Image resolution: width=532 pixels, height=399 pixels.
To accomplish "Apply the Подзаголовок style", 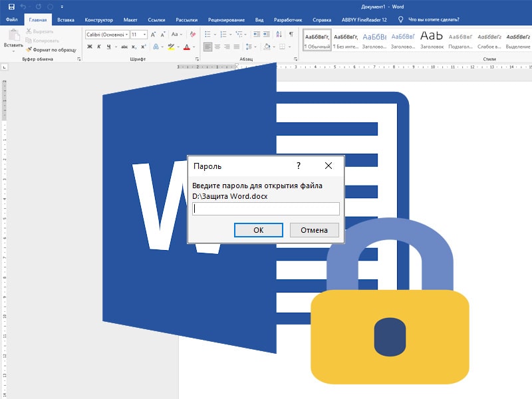I will click(460, 41).
